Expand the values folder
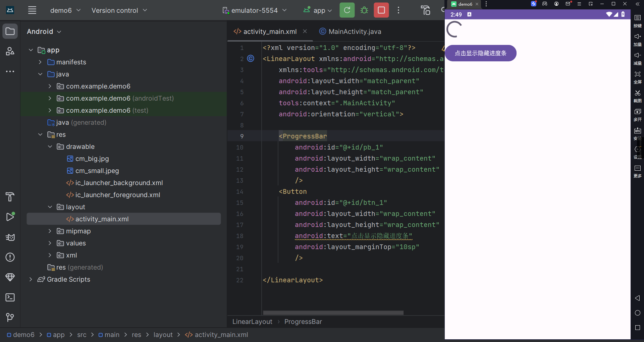The width and height of the screenshot is (644, 342). click(x=50, y=243)
